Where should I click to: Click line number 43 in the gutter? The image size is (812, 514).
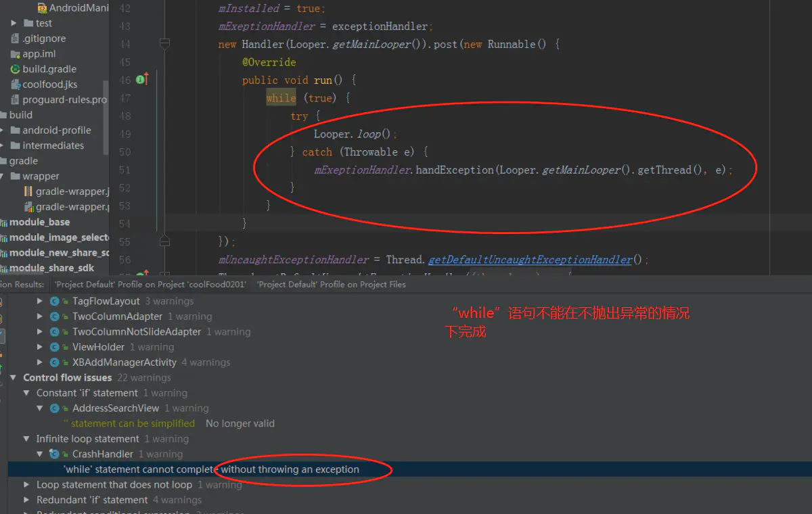[125, 26]
